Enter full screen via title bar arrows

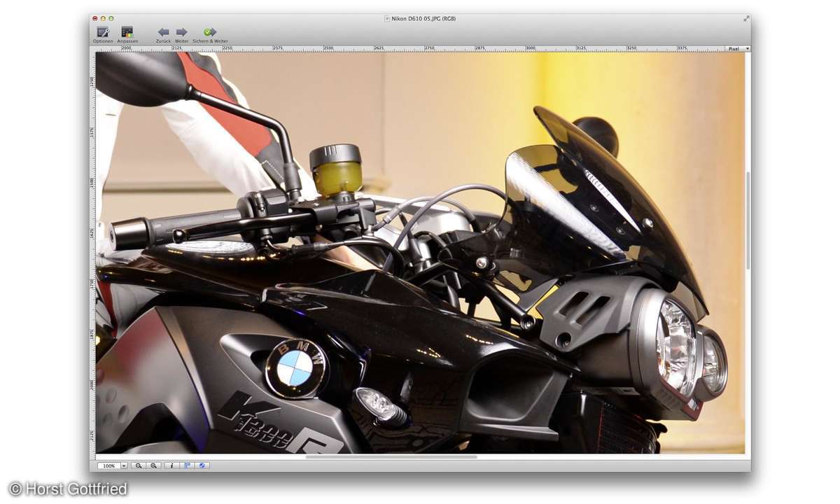(746, 18)
